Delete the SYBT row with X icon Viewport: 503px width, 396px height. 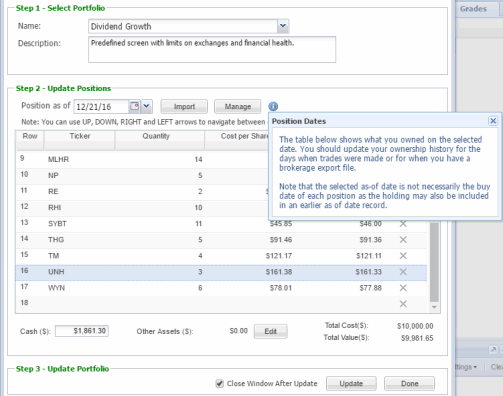(403, 224)
